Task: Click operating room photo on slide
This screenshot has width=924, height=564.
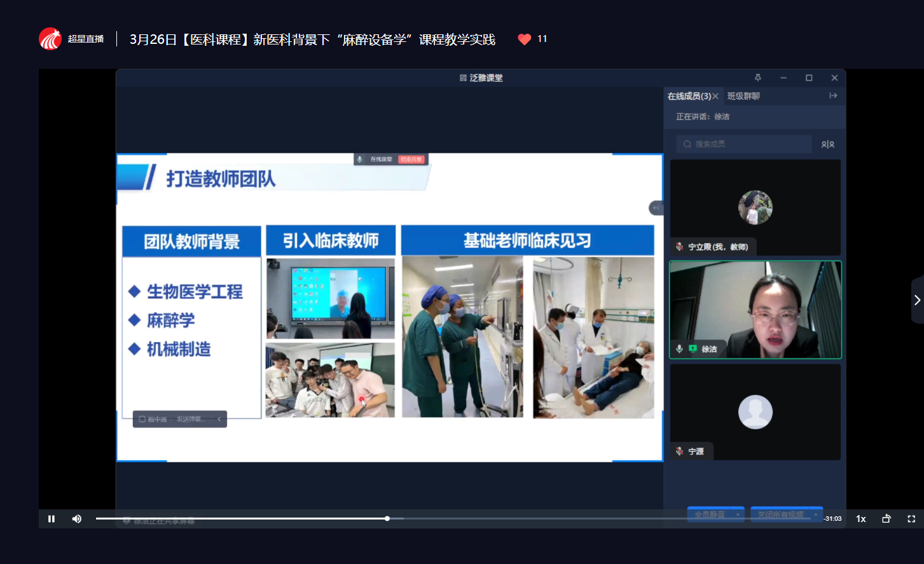Action: (x=462, y=337)
